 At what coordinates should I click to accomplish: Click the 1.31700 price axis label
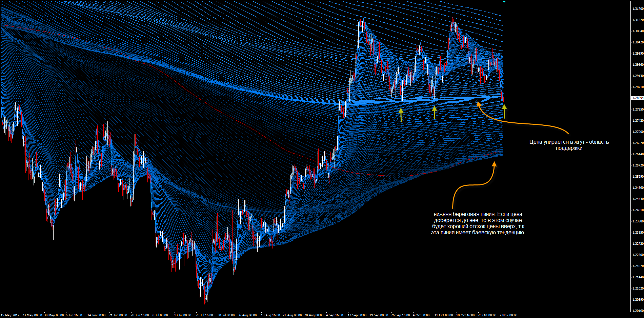638,9
